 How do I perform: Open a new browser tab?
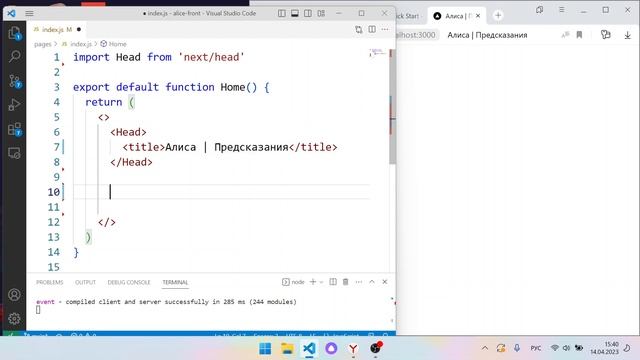tap(498, 16)
